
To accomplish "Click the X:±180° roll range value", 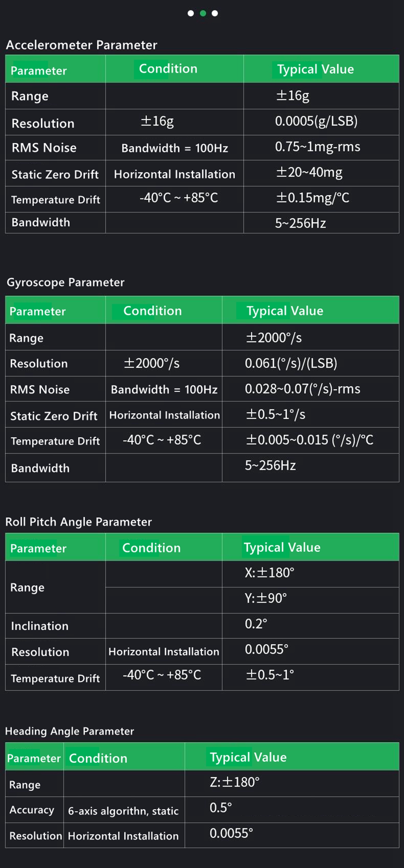I will click(269, 573).
